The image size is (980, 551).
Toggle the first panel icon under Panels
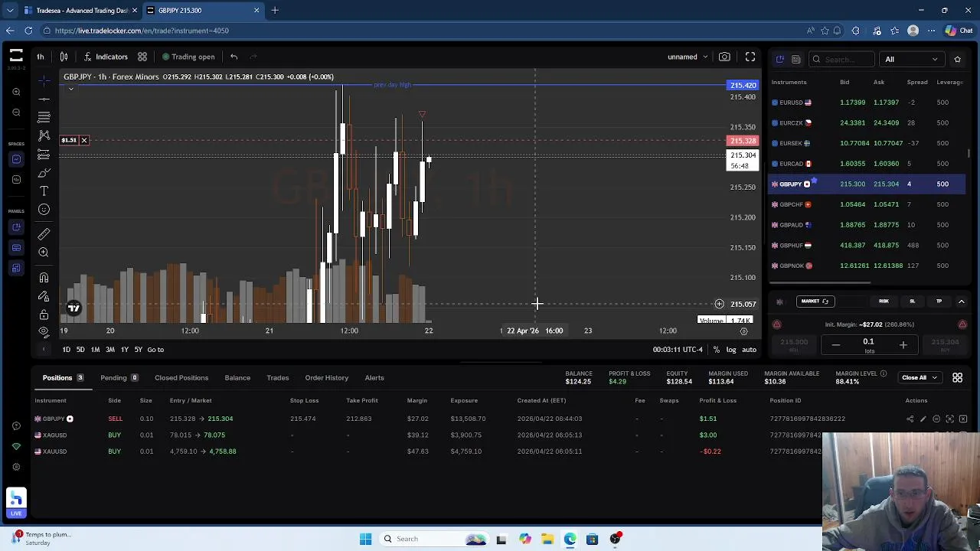(x=16, y=227)
